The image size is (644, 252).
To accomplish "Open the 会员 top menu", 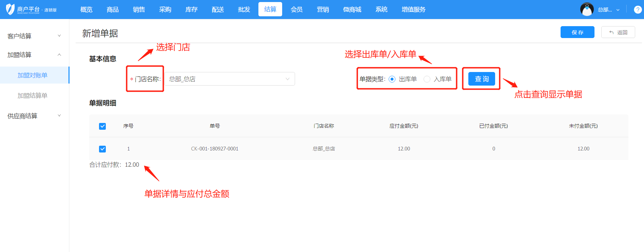I will click(x=296, y=10).
